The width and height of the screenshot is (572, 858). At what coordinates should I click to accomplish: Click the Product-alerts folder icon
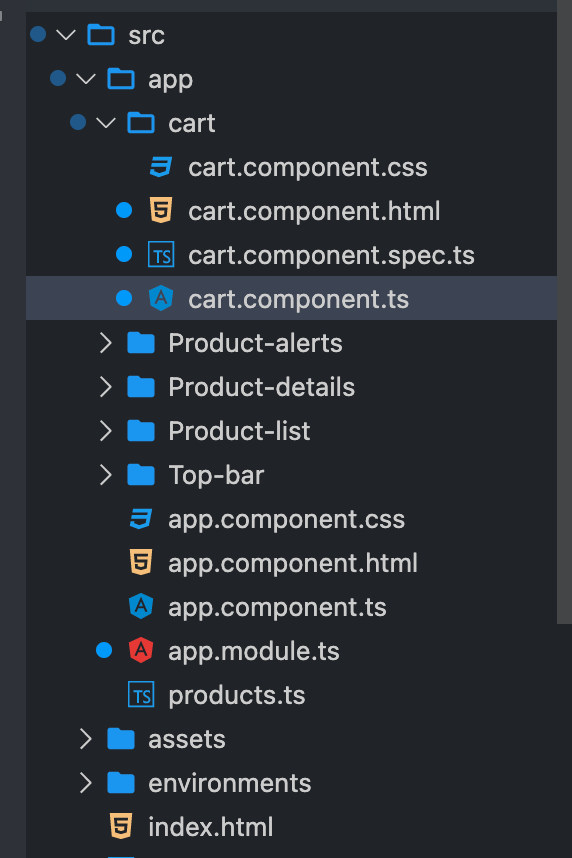point(141,343)
